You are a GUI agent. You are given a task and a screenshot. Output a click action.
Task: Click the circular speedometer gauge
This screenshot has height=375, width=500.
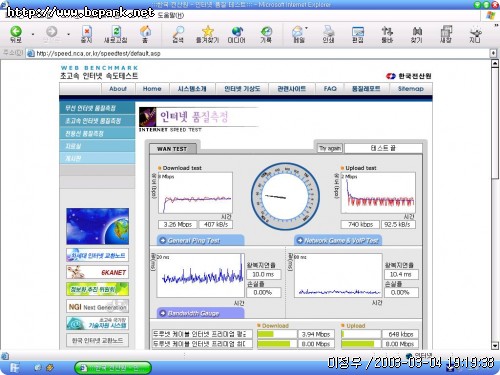tap(285, 197)
